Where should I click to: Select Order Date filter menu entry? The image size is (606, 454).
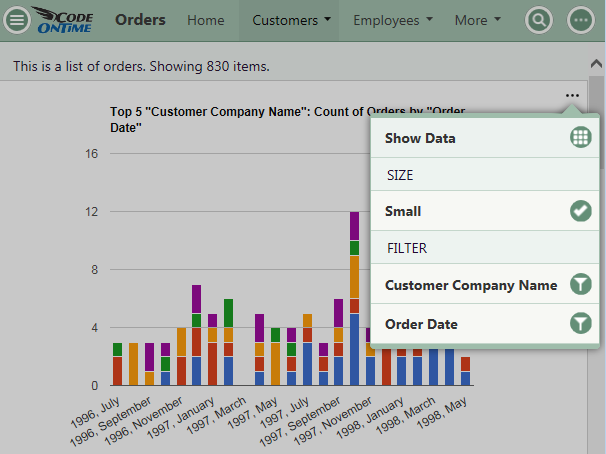tap(422, 324)
